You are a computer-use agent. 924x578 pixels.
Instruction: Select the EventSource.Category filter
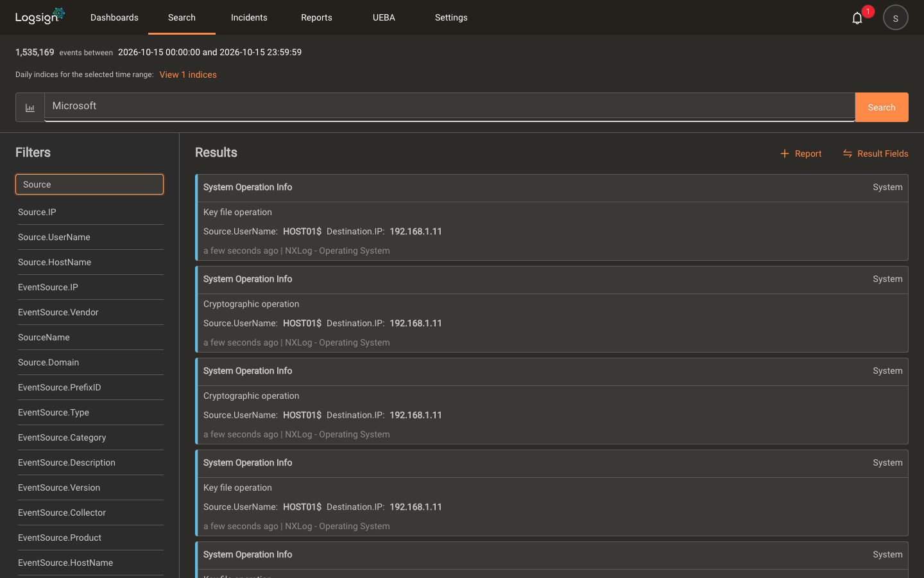(x=90, y=437)
